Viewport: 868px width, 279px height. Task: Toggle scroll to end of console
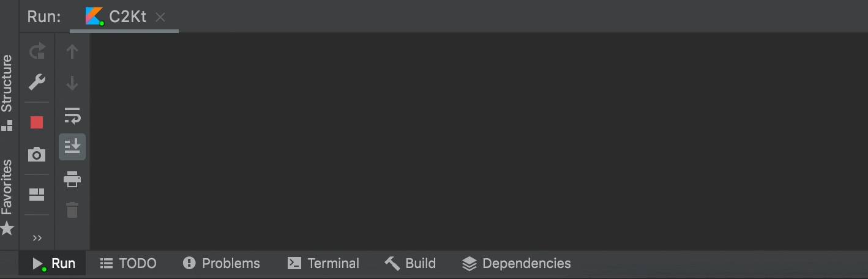tap(72, 147)
